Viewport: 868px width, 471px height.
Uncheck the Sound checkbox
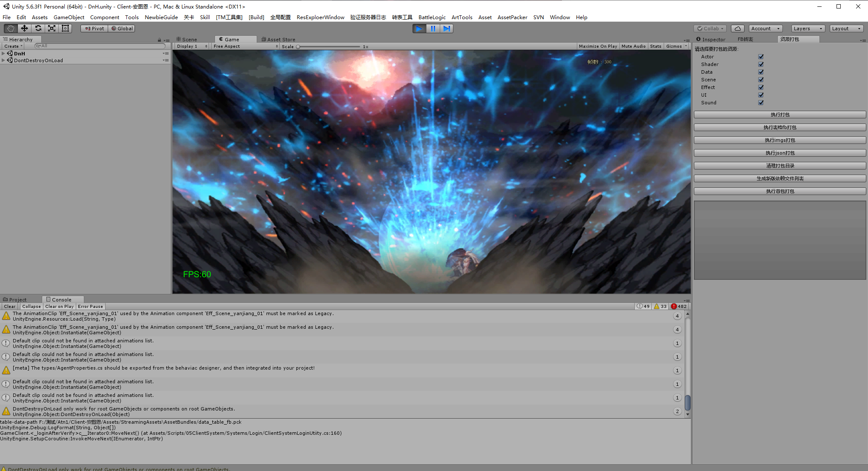point(761,103)
